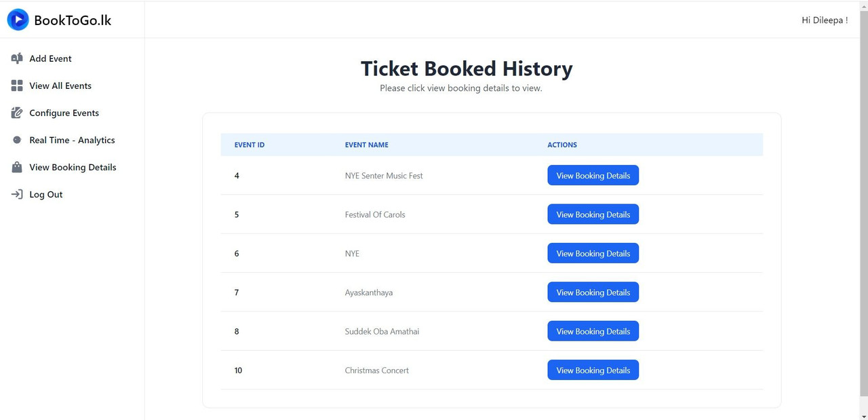
Task: View booking details for Ayaskanthaya
Action: click(x=593, y=292)
